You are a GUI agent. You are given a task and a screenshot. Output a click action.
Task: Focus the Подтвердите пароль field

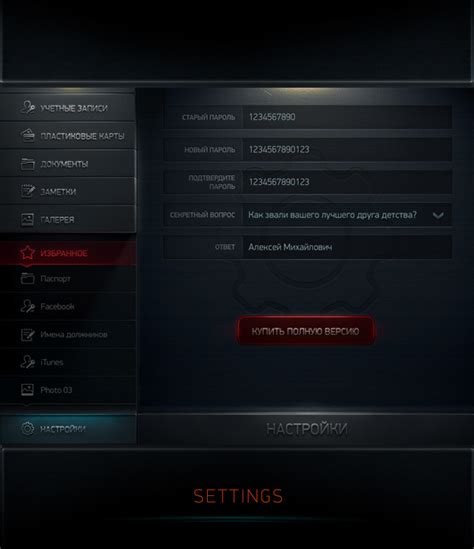347,182
